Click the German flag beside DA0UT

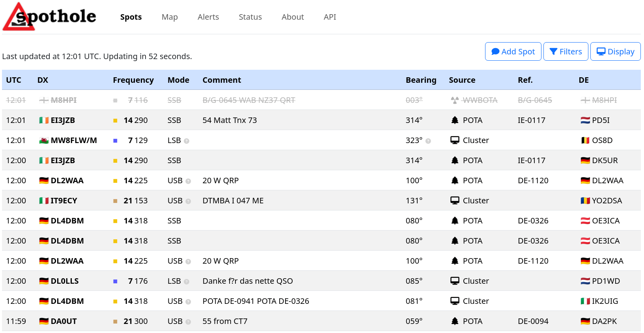point(44,321)
